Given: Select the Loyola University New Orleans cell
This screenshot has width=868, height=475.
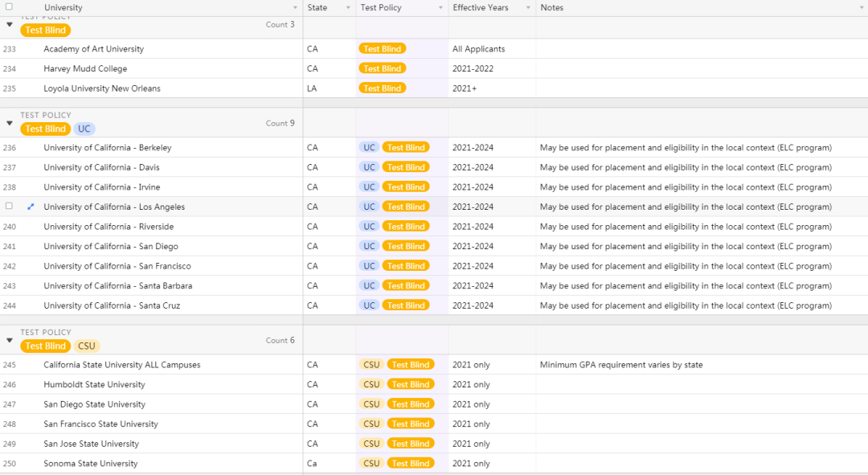Looking at the screenshot, I should (172, 88).
